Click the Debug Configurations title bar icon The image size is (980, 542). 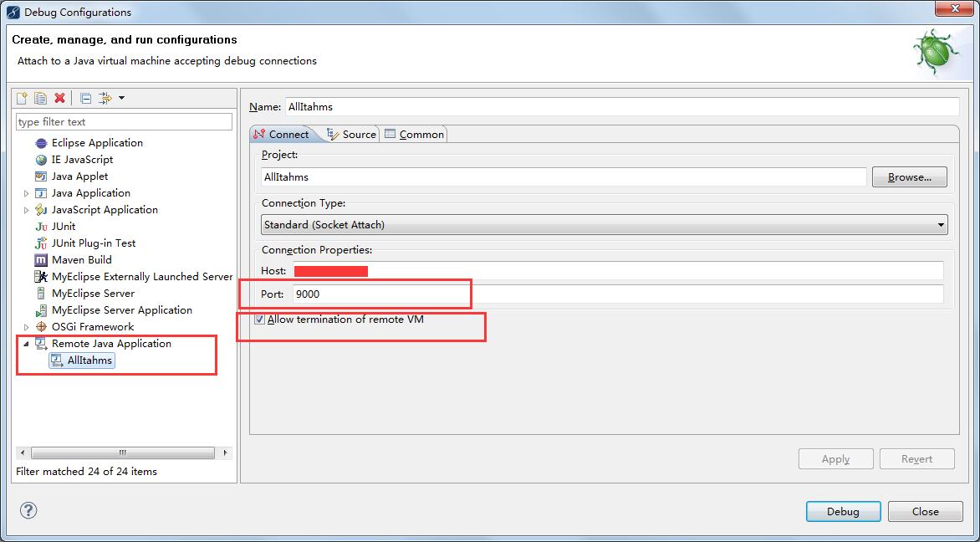(x=13, y=12)
